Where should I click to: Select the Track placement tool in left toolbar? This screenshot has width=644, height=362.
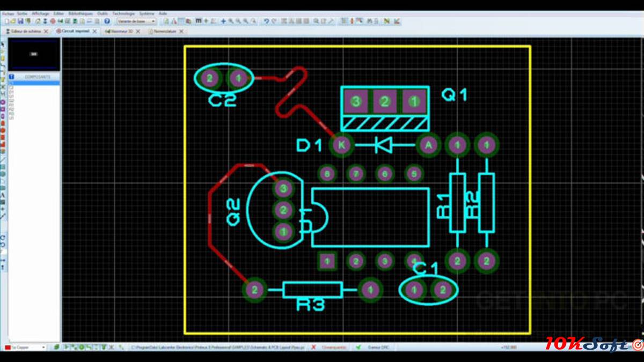coord(3,64)
